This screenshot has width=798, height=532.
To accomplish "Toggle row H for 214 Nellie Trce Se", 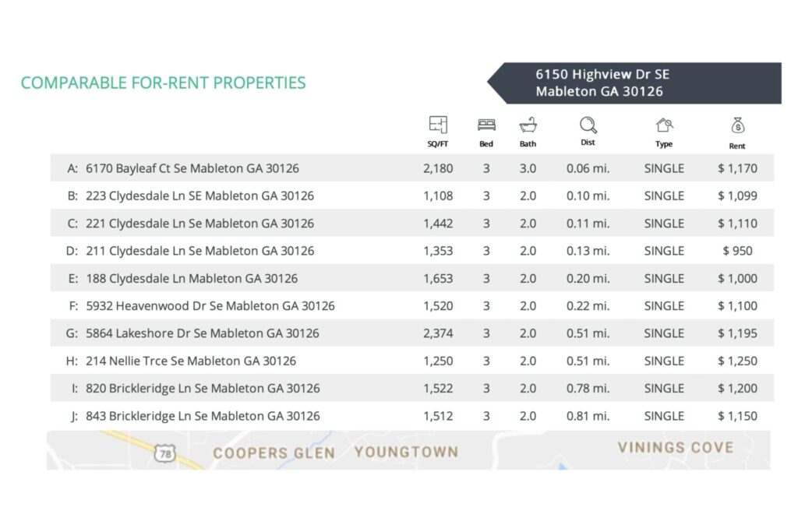I will (x=184, y=361).
